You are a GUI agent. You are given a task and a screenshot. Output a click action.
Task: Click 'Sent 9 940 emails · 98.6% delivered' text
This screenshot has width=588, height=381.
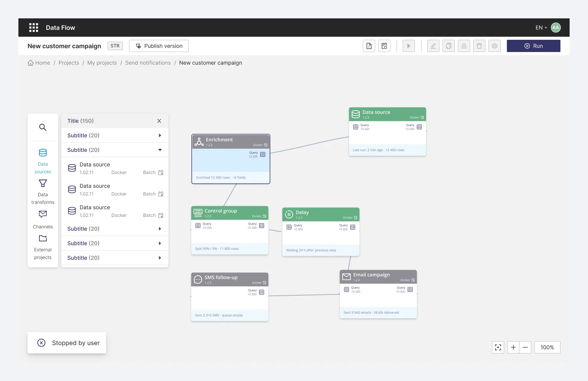click(x=371, y=313)
